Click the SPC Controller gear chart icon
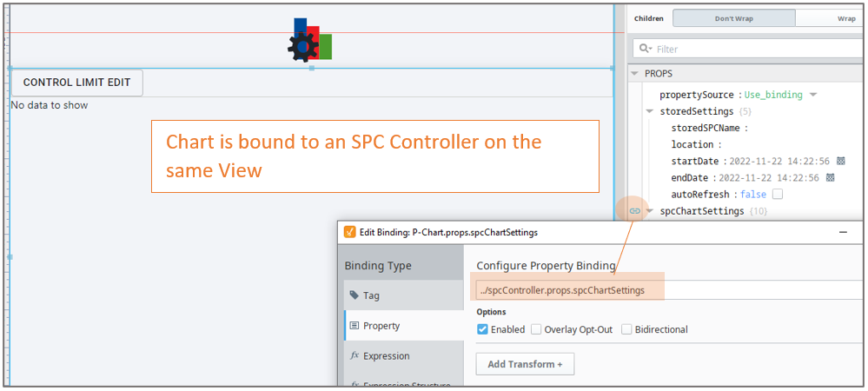Viewport: 868px width, 391px height. point(310,41)
